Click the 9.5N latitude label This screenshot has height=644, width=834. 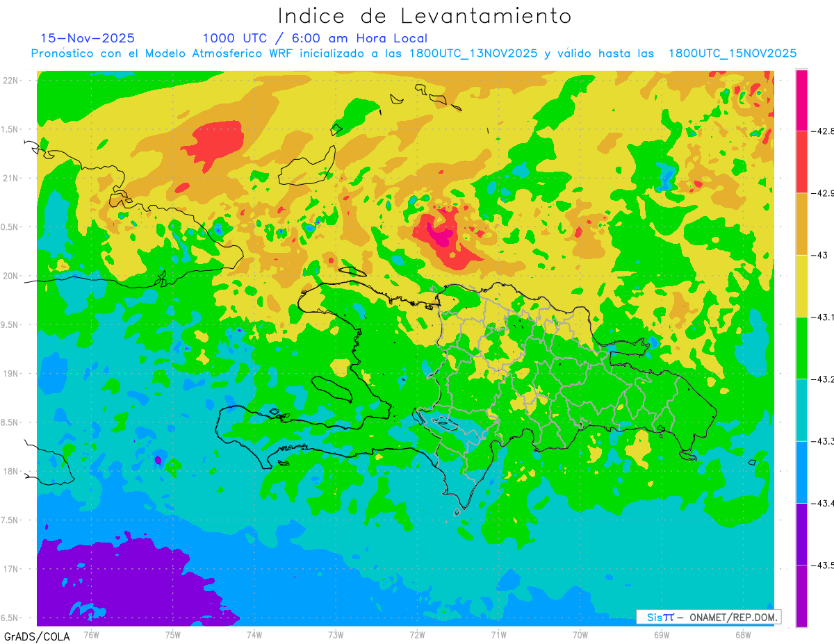10,324
